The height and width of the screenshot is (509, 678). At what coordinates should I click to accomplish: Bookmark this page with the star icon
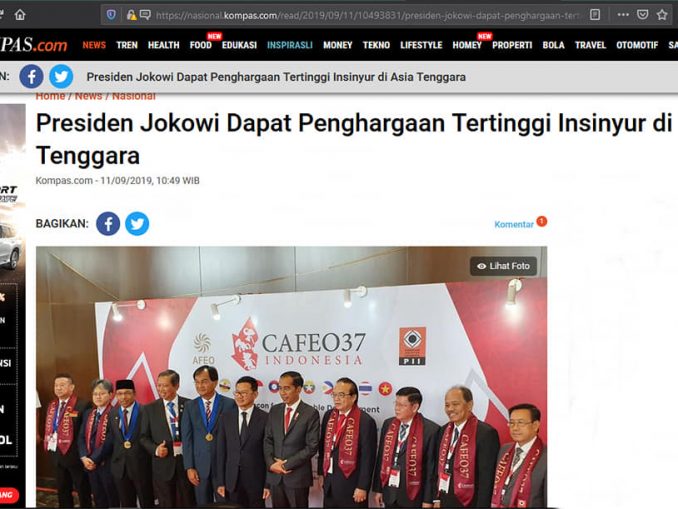(662, 15)
